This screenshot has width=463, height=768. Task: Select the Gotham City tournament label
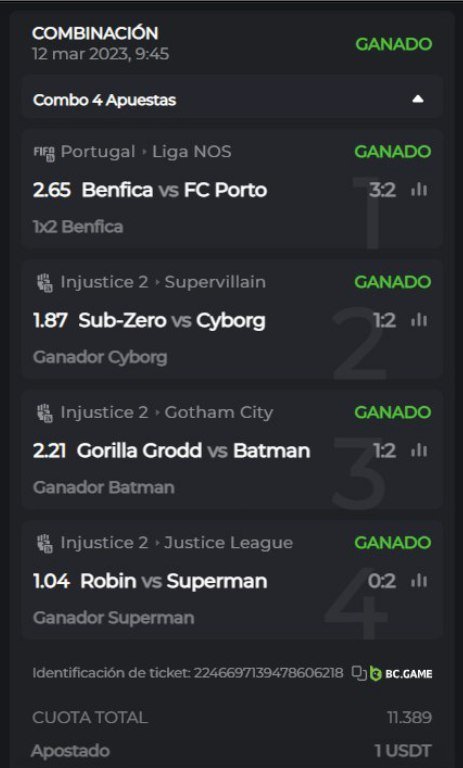point(219,412)
